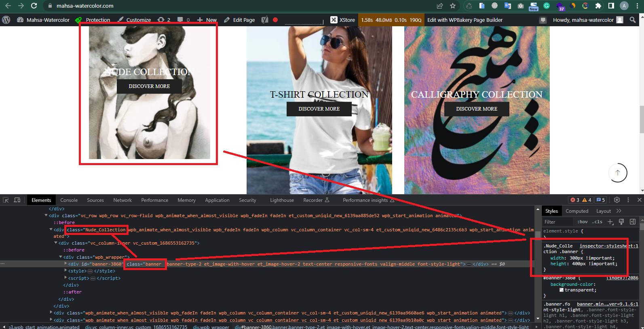Bookmark this page with the star icon
This screenshot has width=644, height=329.
453,6
